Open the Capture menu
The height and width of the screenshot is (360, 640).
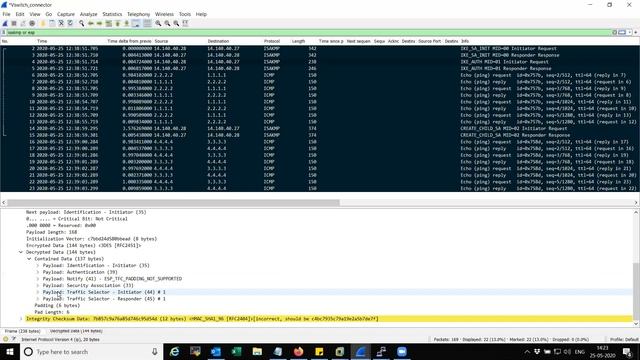tap(66, 14)
